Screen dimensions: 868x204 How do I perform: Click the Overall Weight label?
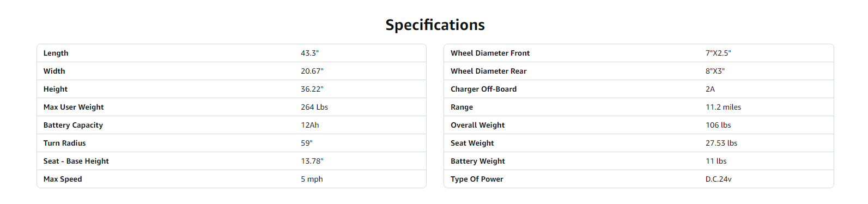pyautogui.click(x=477, y=125)
